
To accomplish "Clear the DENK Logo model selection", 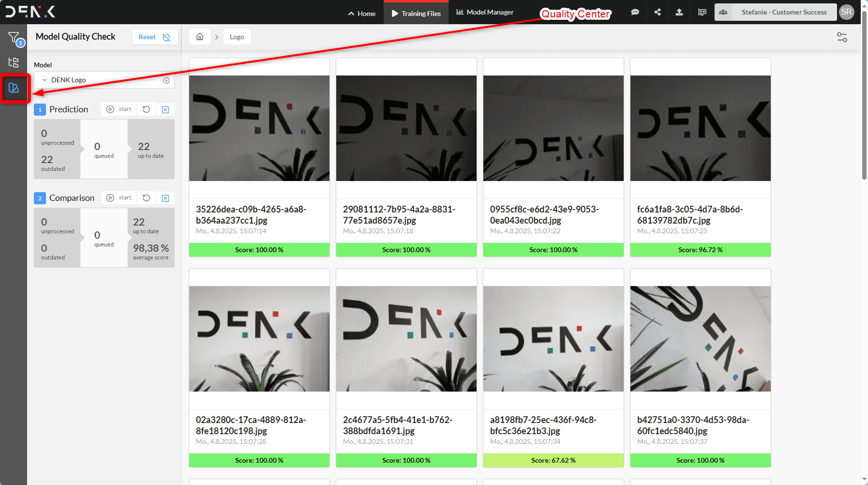I will click(x=166, y=80).
